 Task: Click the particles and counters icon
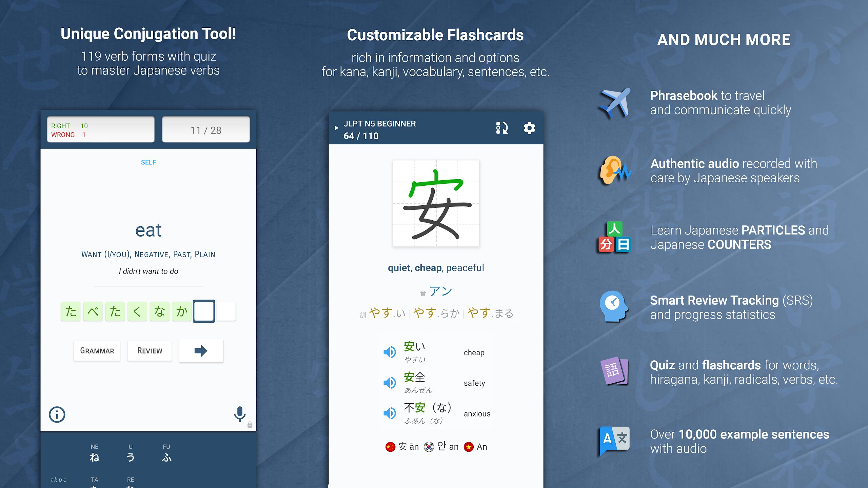click(x=614, y=237)
